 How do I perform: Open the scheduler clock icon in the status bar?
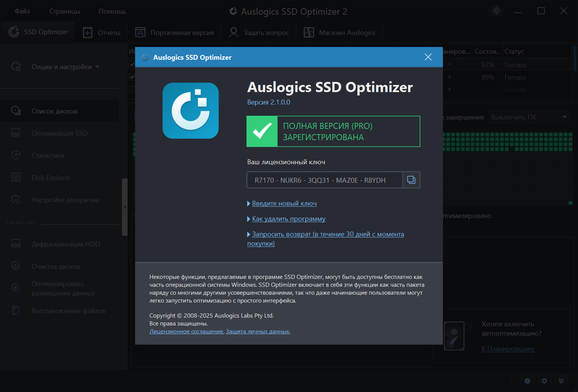(527, 381)
